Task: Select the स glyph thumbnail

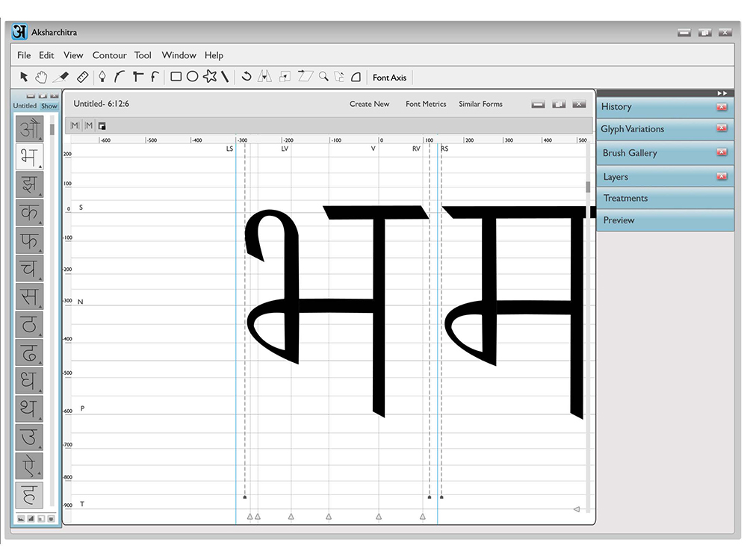Action: (30, 296)
